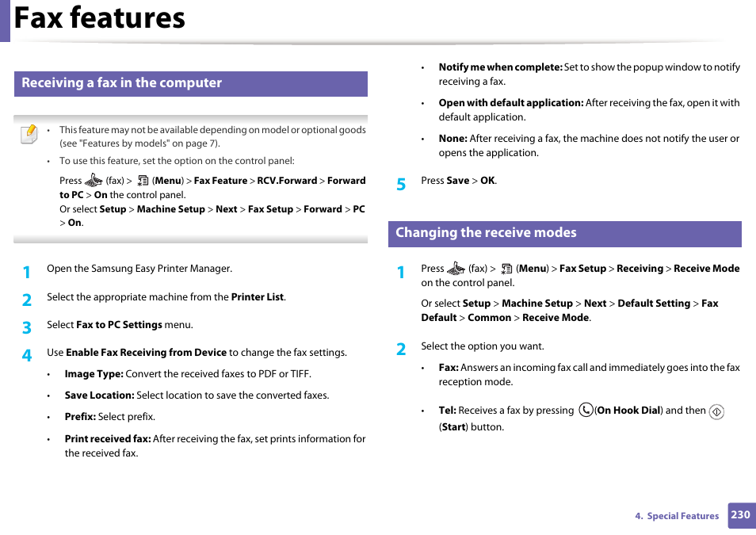Viewport: 756px width, 535px height.
Task: Click the fax icon under Changing the receive modes
Action: point(456,268)
